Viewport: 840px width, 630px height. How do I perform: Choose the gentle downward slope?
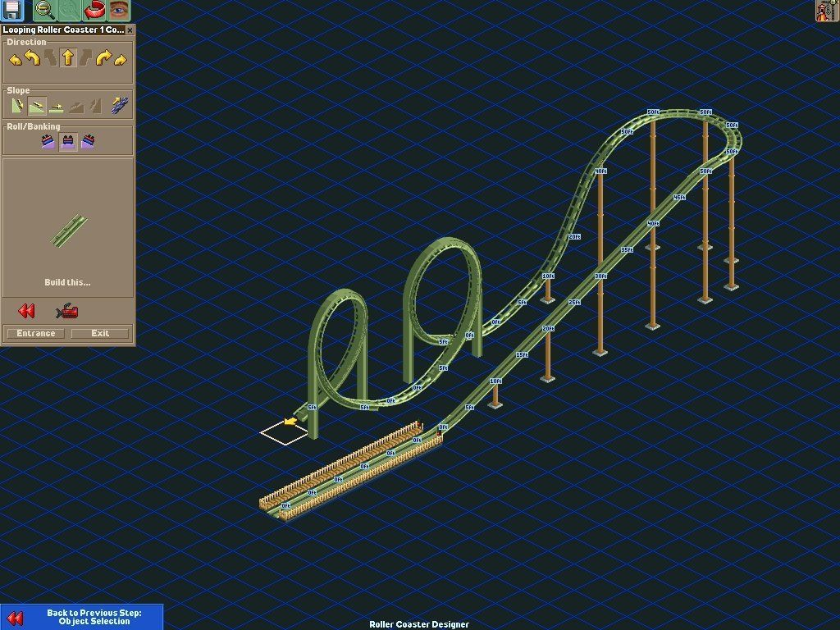pos(37,106)
